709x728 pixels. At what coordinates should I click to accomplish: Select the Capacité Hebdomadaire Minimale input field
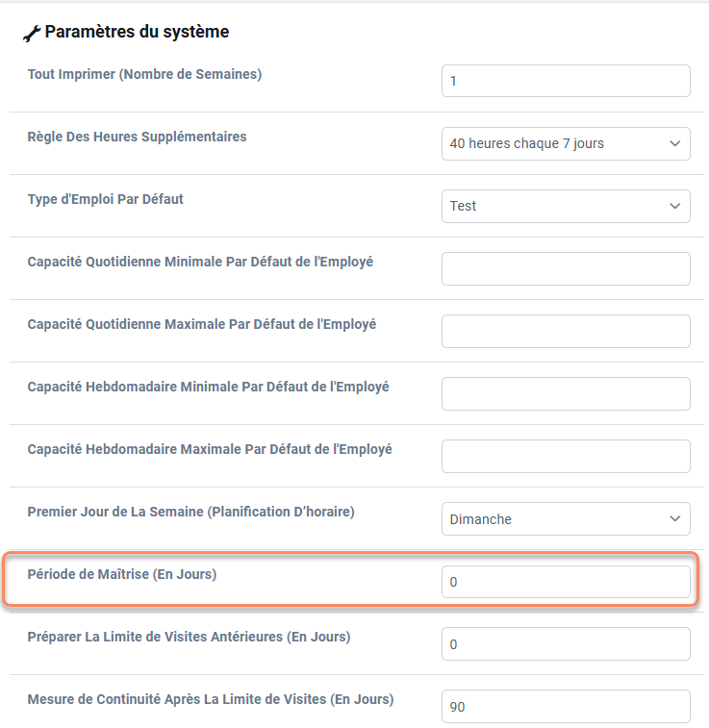566,393
